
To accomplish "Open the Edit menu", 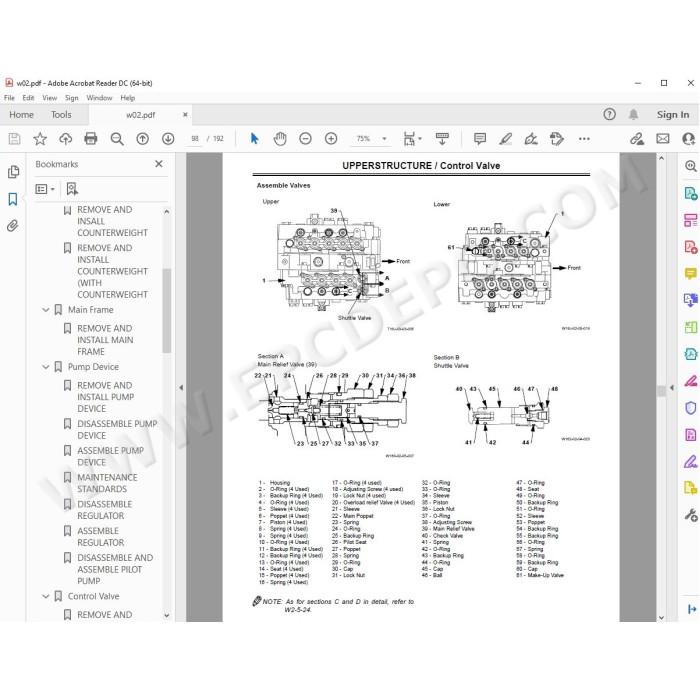I will pyautogui.click(x=28, y=98).
